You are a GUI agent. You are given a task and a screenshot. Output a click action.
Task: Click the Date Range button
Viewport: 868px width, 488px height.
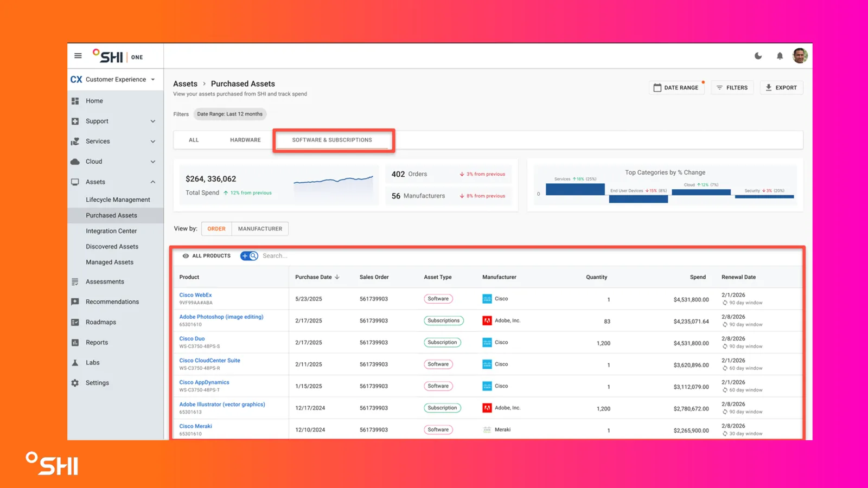[676, 87]
